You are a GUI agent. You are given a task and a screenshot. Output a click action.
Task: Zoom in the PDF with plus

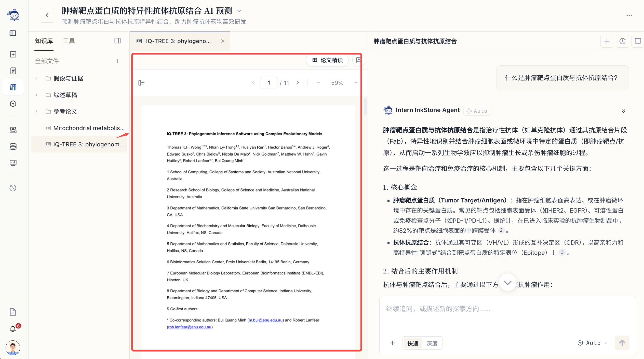356,83
